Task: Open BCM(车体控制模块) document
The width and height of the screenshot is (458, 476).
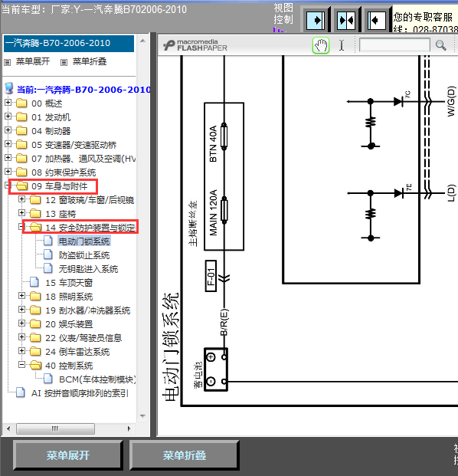Action: pos(97,379)
